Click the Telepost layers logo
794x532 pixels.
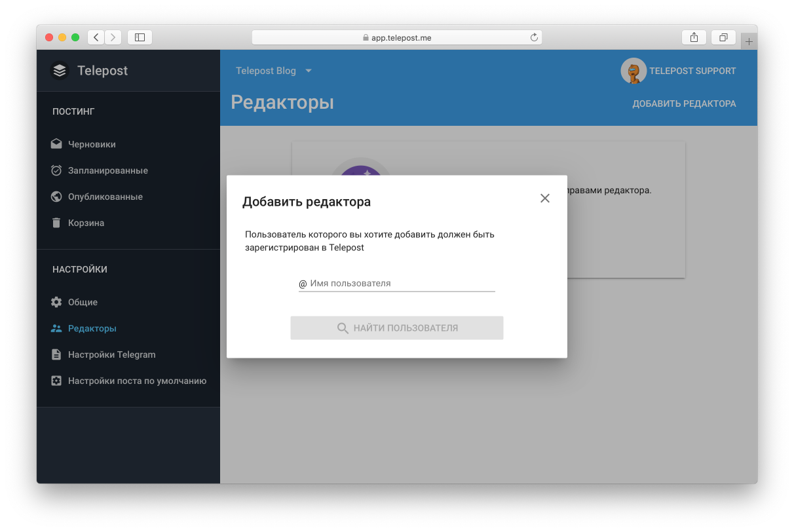tap(59, 70)
